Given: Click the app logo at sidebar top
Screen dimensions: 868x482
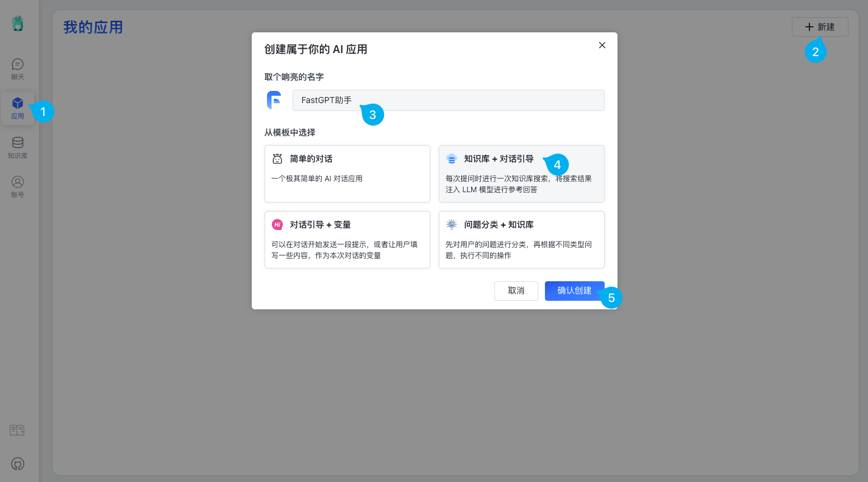Looking at the screenshot, I should tap(18, 23).
